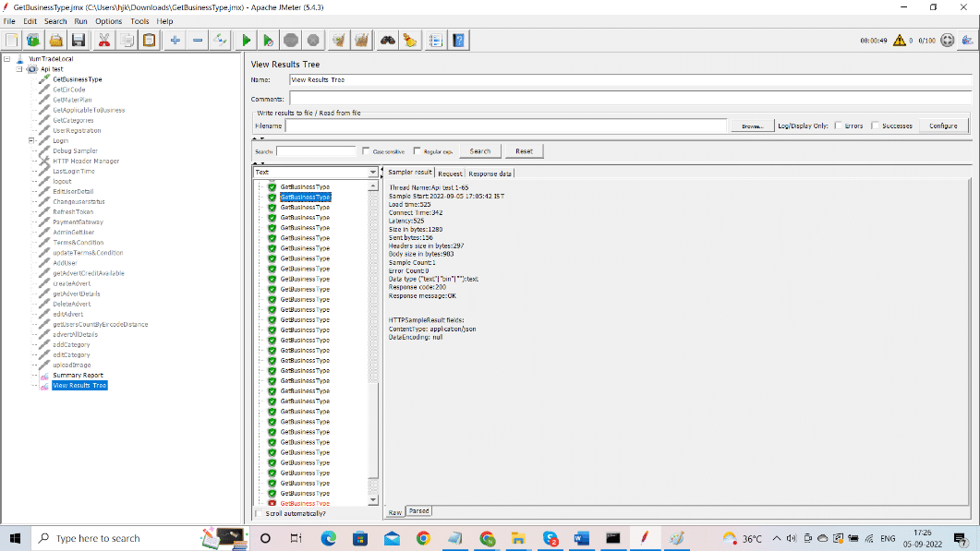Collapse the YumTradeLocal test plan root
The height and width of the screenshot is (551, 980).
click(8, 58)
